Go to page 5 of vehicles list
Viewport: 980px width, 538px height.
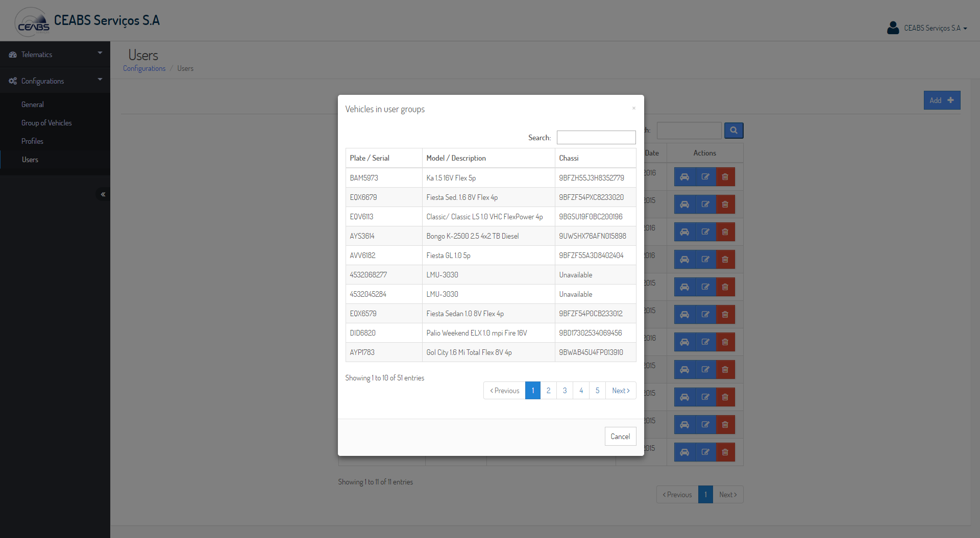598,391
